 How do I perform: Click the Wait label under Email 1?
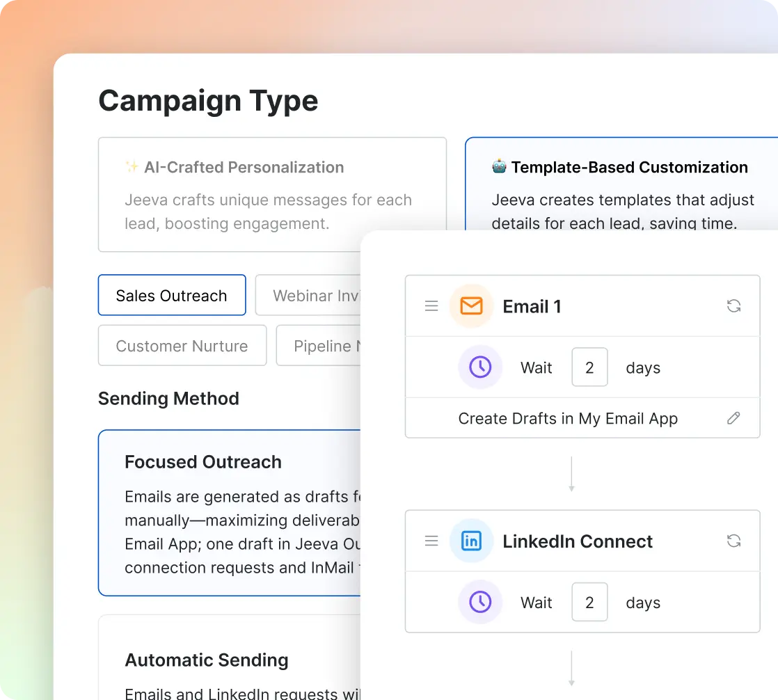536,367
